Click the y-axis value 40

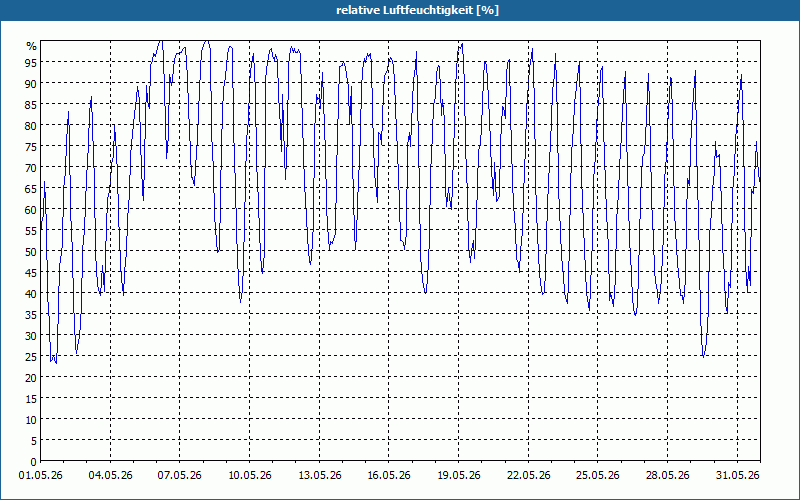31,293
